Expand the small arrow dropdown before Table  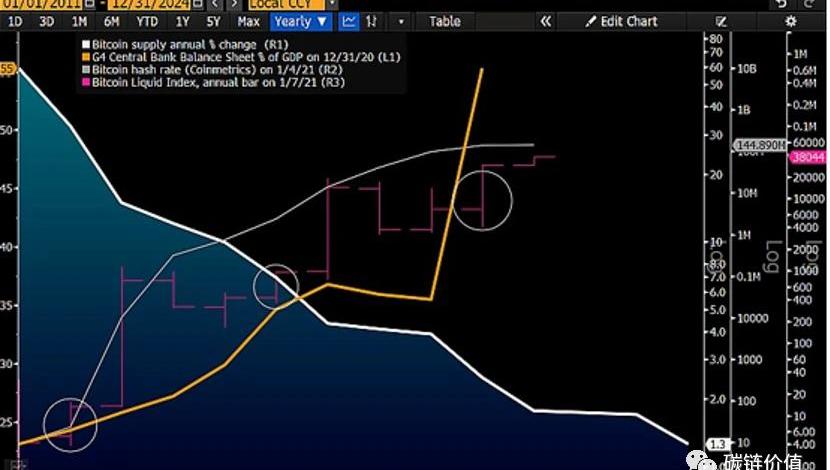[x=402, y=21]
